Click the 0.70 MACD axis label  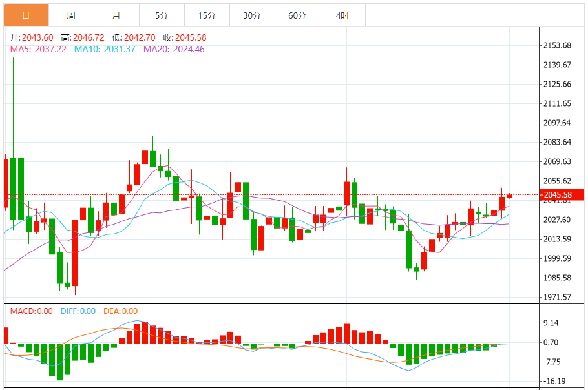coord(551,342)
